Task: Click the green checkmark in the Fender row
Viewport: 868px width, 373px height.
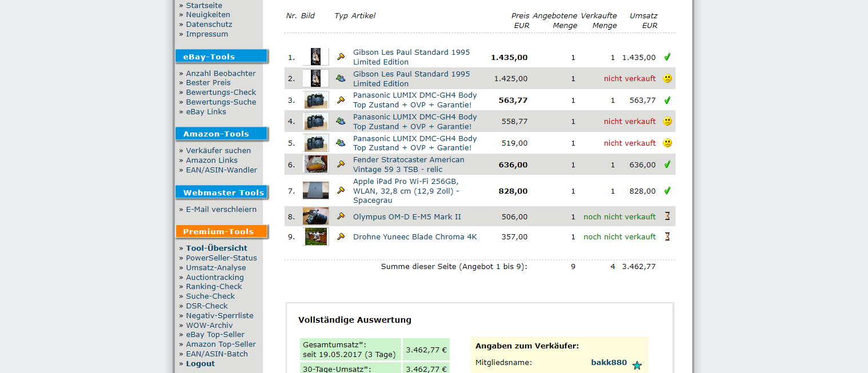Action: pyautogui.click(x=667, y=165)
